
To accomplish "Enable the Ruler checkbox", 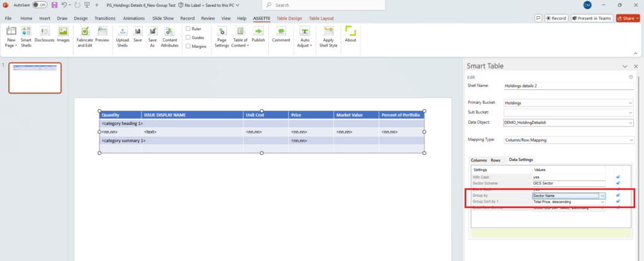I will (x=187, y=29).
